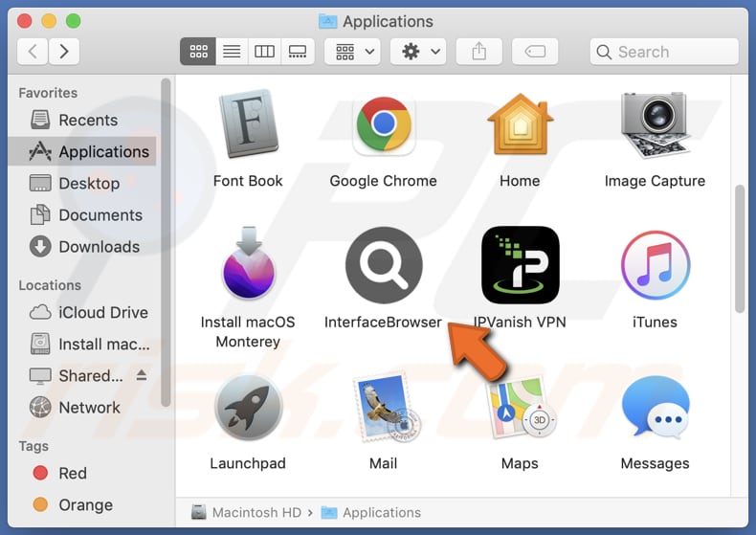
Task: Select the Red tag in sidebar
Action: click(72, 473)
